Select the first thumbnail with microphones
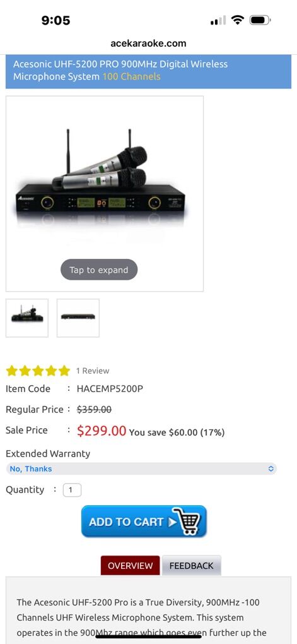 tap(27, 318)
